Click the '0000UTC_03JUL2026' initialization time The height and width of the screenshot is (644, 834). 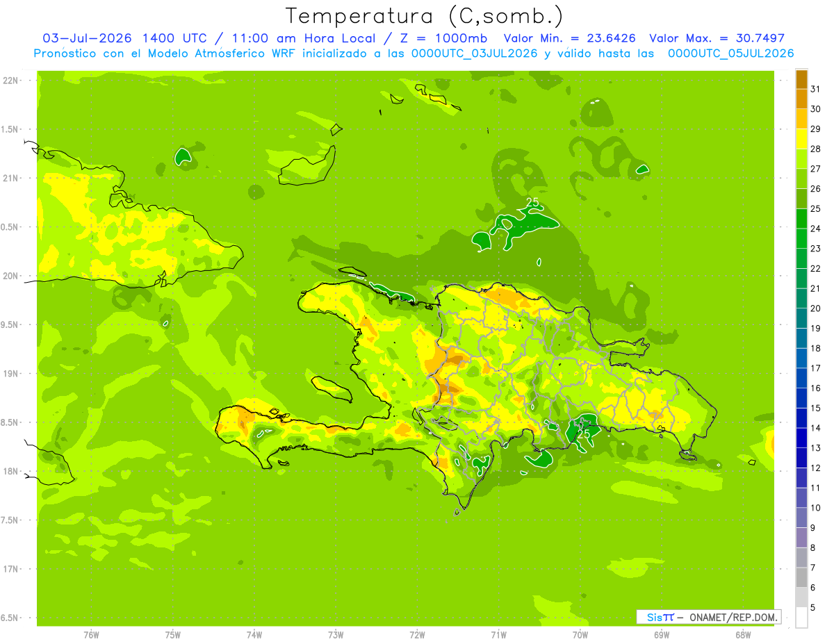(474, 53)
